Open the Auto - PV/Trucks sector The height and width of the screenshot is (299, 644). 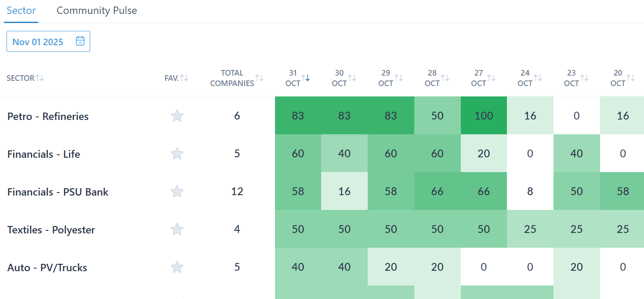point(47,268)
